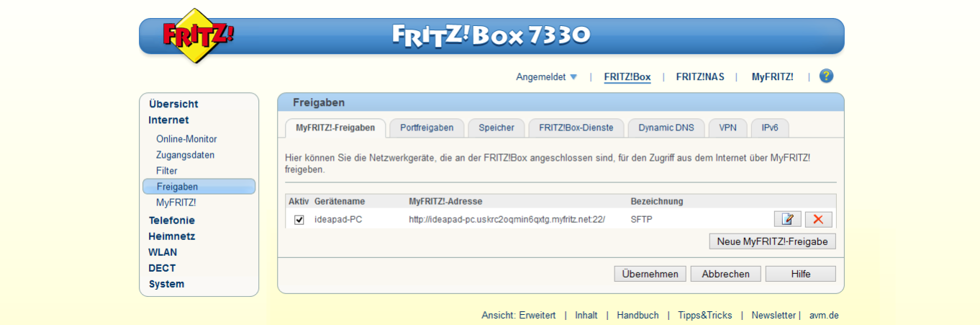Delete the ideapad-PC share with red X
This screenshot has height=325, width=980.
(818, 220)
